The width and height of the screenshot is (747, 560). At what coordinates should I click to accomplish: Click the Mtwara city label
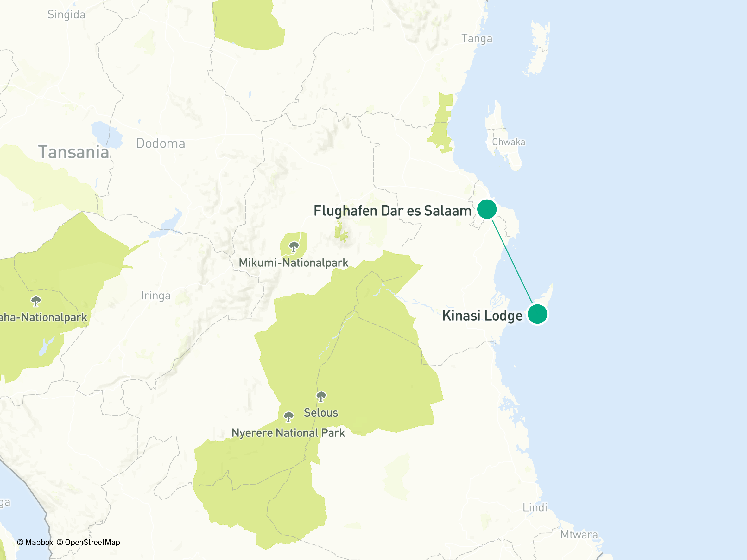(579, 535)
